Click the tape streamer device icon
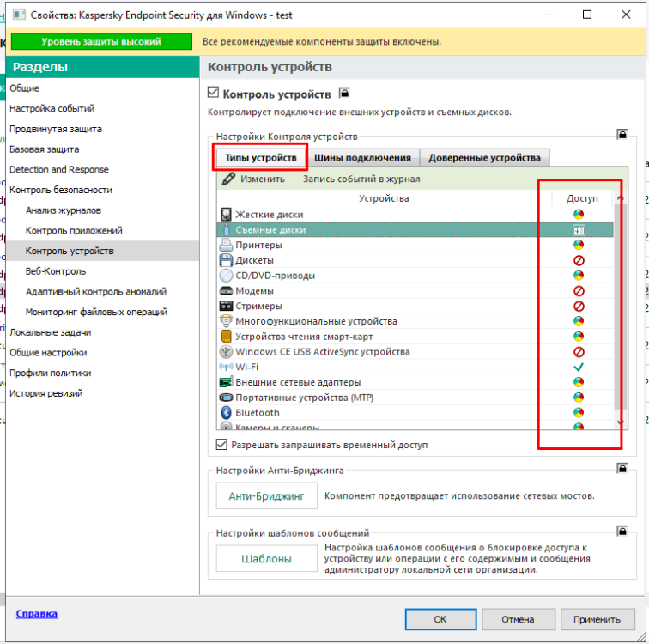 [226, 307]
